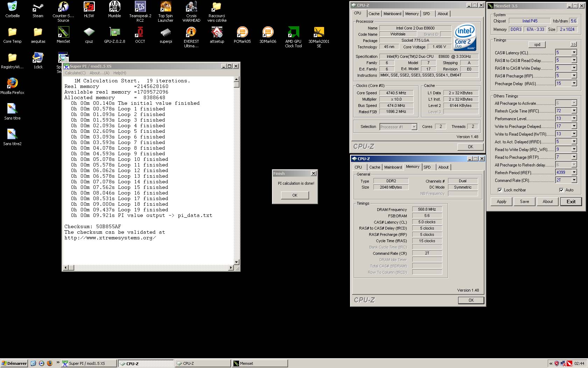Image resolution: width=588 pixels, height=368 pixels.
Task: Launch PCMark05 from desktop
Action: pyautogui.click(x=242, y=35)
